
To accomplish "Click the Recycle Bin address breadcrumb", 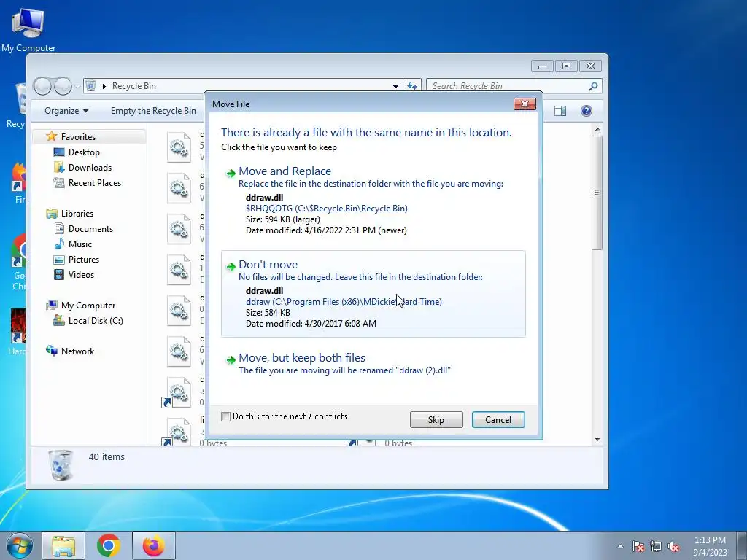I will pos(134,86).
